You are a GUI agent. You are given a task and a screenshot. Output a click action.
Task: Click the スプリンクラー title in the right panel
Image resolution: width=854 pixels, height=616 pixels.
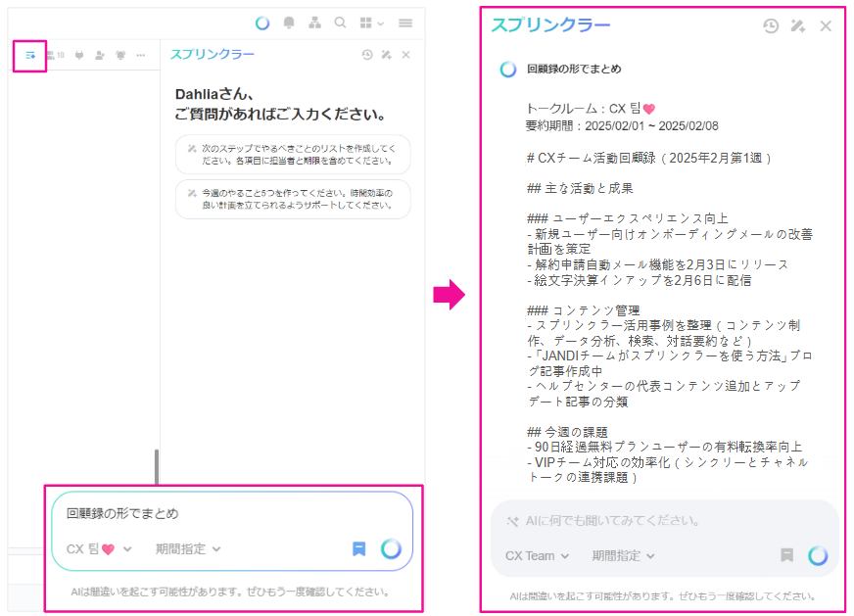(x=550, y=25)
